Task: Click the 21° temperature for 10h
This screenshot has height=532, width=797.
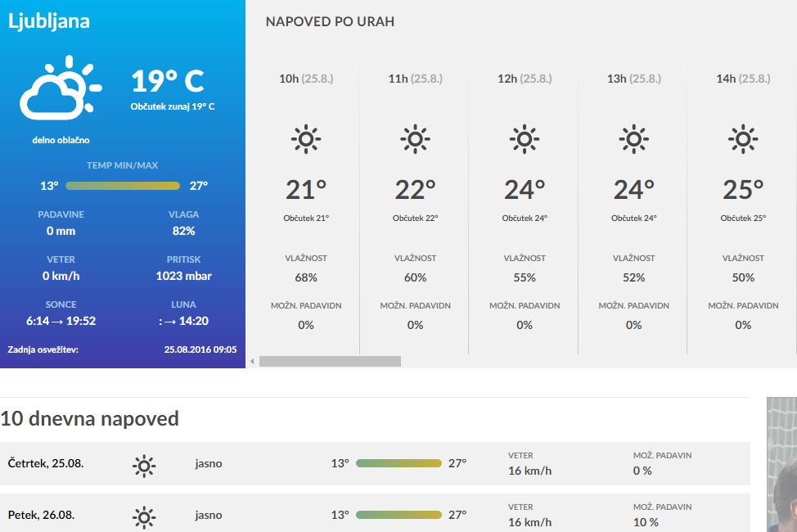Action: (x=306, y=190)
